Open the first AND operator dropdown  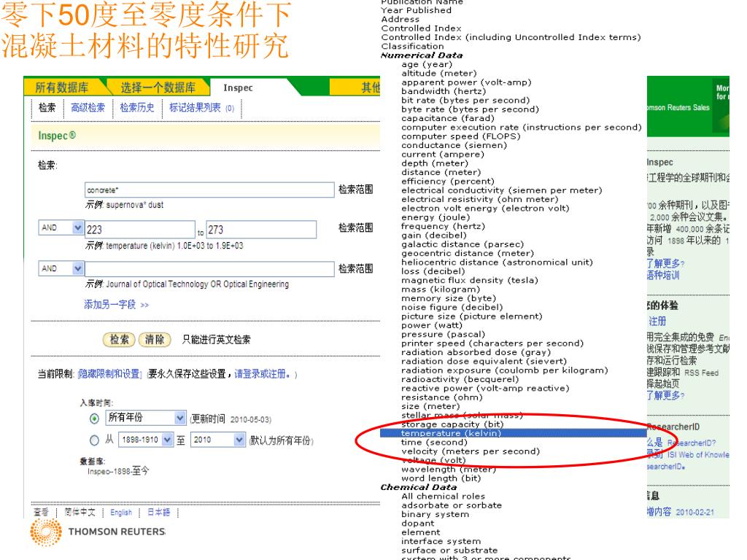point(61,227)
